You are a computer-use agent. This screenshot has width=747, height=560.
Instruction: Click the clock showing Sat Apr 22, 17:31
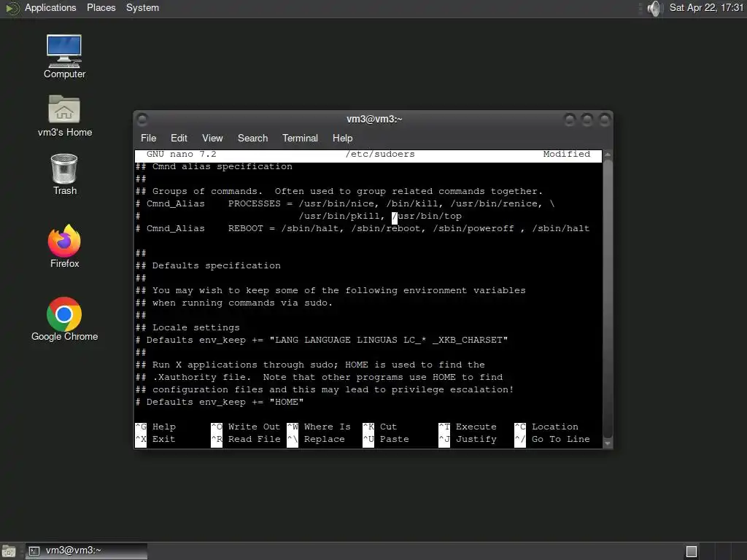[706, 7]
